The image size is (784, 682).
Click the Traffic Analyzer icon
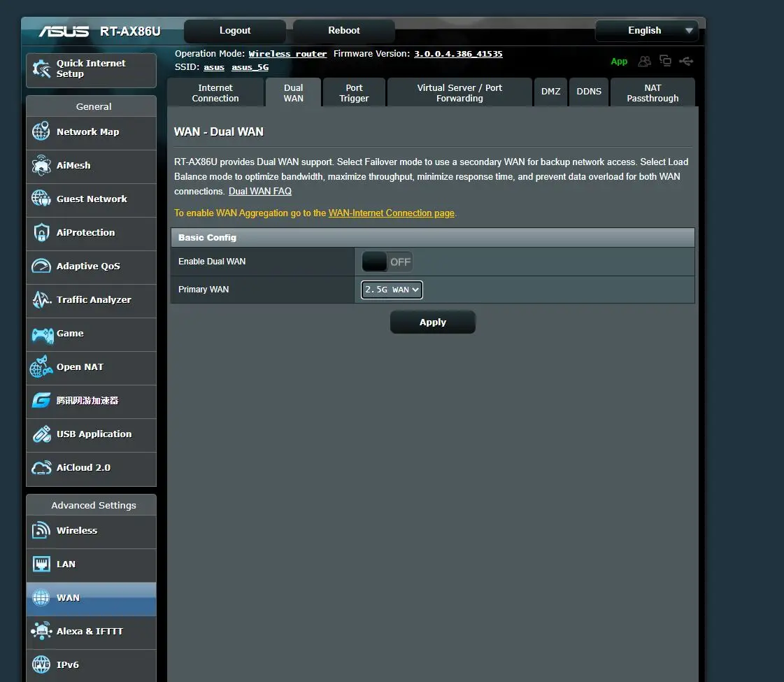click(x=41, y=299)
